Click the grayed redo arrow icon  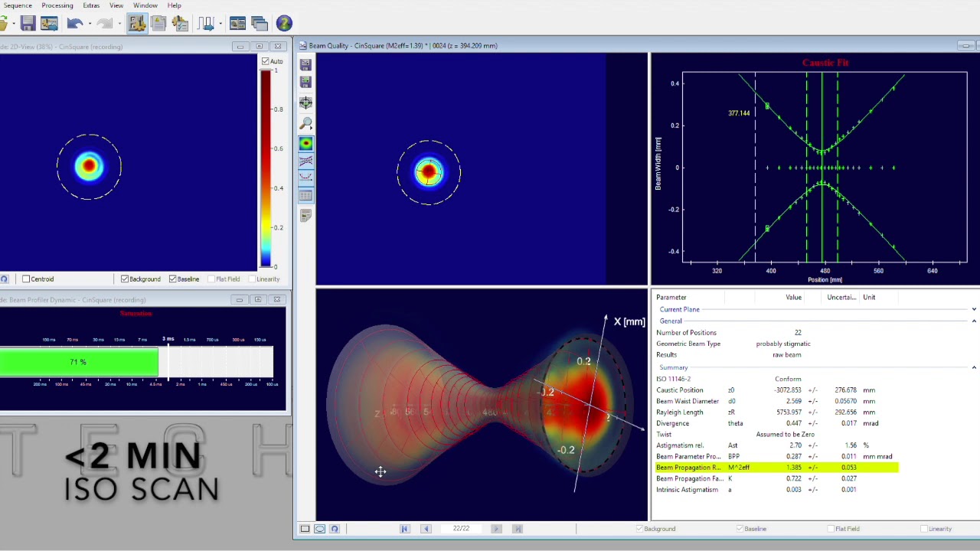tap(104, 24)
